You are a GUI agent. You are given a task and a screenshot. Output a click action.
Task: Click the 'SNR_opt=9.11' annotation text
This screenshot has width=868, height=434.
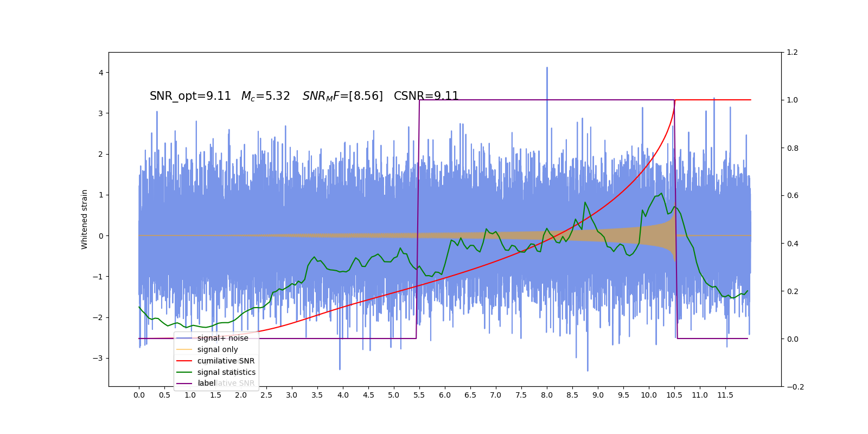point(190,96)
